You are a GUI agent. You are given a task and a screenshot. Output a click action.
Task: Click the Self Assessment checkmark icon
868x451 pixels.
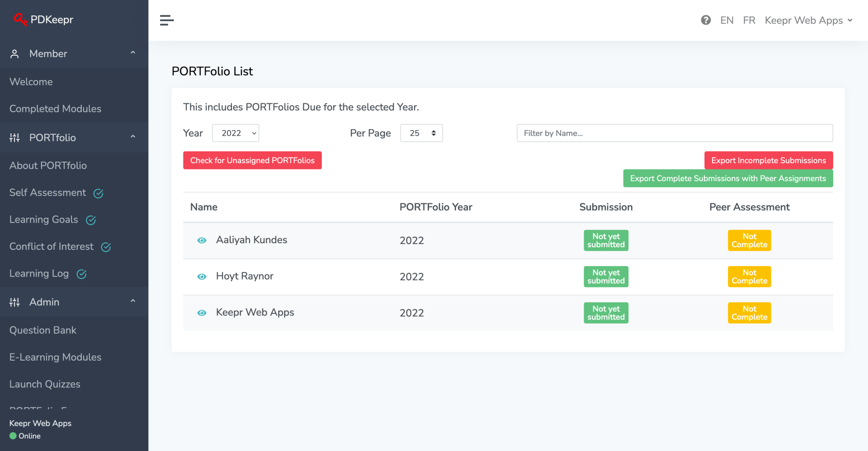[99, 193]
